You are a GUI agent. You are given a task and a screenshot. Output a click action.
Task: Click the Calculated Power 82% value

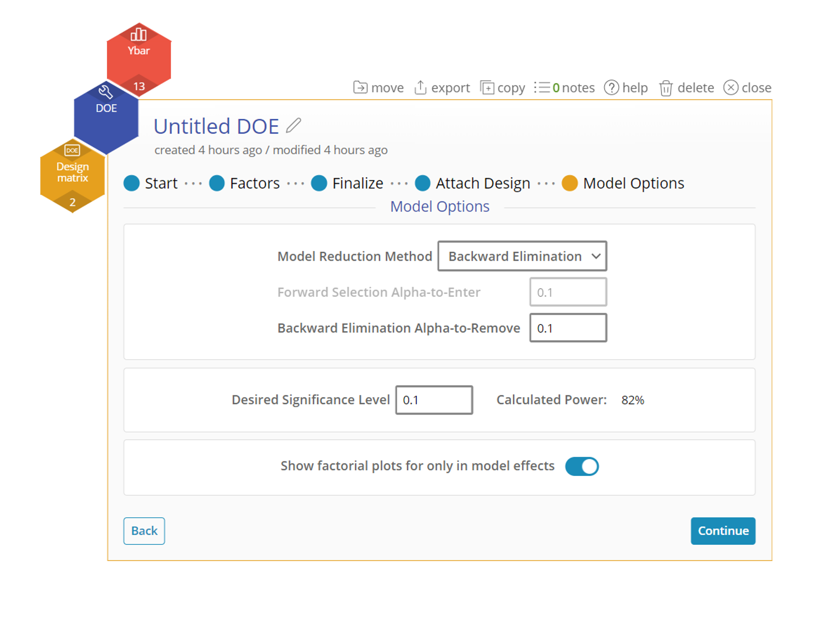click(x=633, y=400)
